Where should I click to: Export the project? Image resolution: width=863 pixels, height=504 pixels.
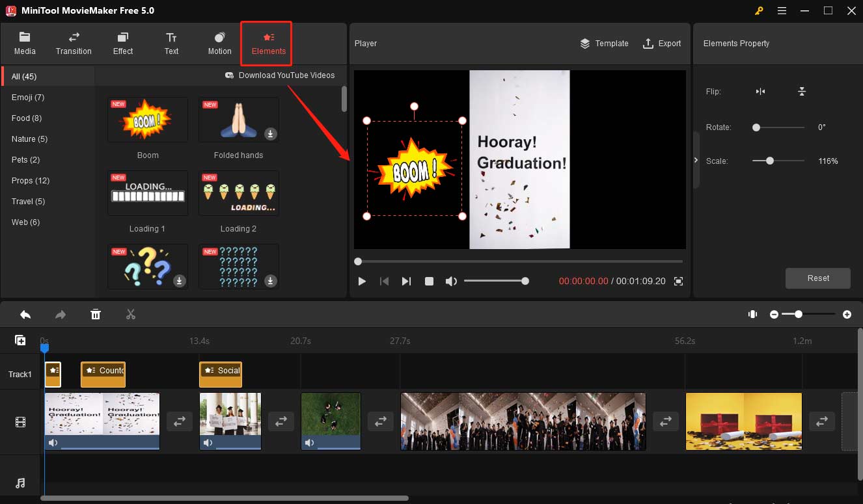[x=663, y=44]
